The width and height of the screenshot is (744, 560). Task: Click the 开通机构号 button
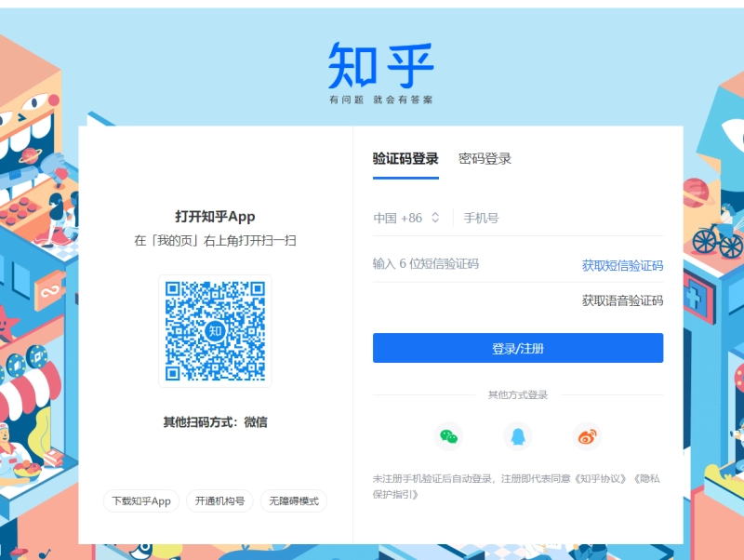coord(222,500)
